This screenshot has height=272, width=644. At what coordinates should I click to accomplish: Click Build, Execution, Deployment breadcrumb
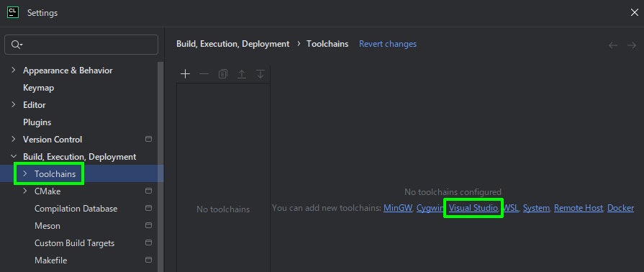coord(233,44)
